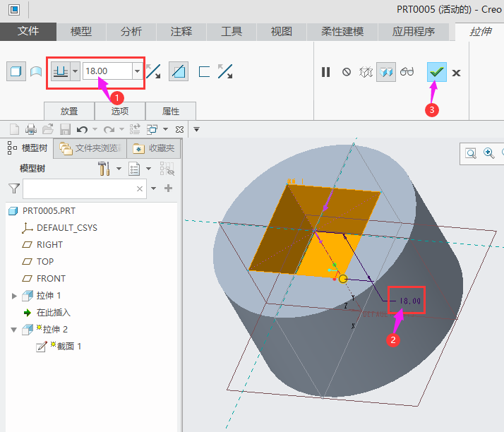504x432 pixels.
Task: Open the depth value dropdown
Action: (x=137, y=71)
